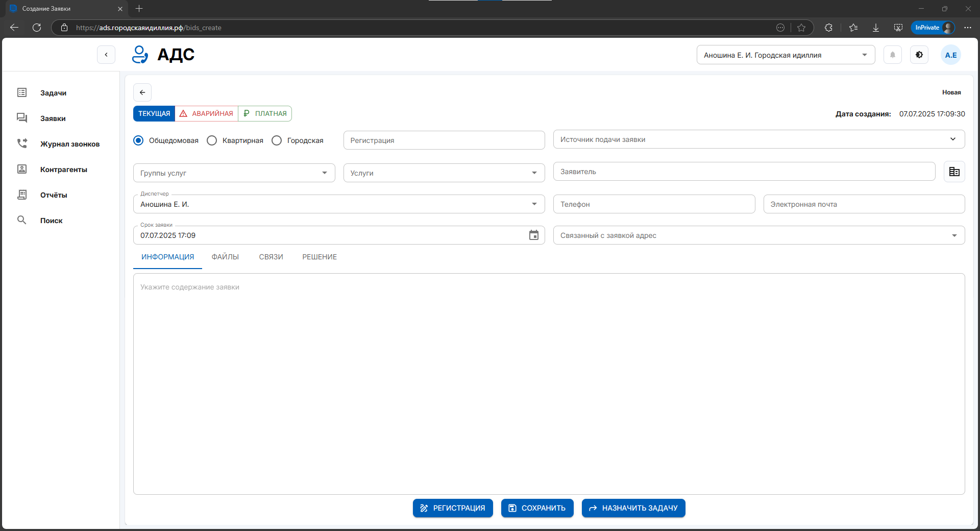Select the Общедомовая radio button
980x531 pixels.
[138, 140]
